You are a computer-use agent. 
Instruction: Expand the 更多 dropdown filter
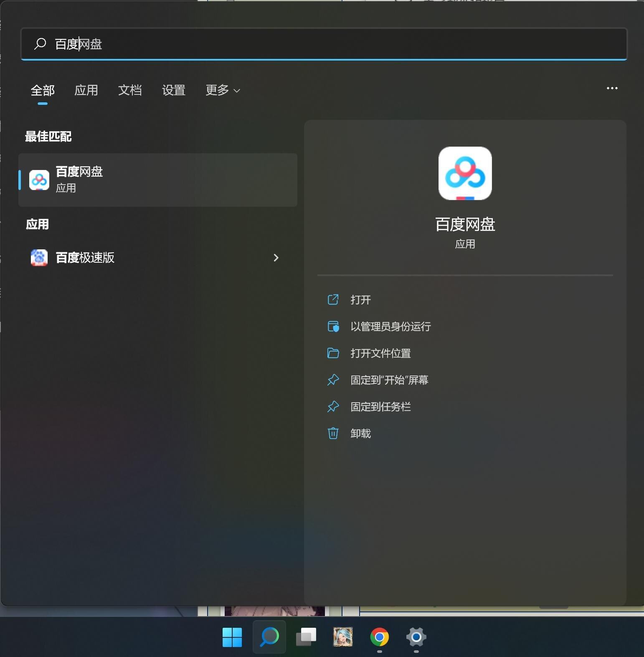tap(223, 90)
